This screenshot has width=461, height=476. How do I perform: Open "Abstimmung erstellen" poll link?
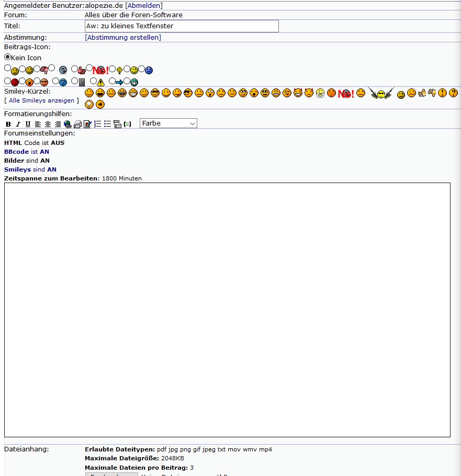tap(123, 37)
